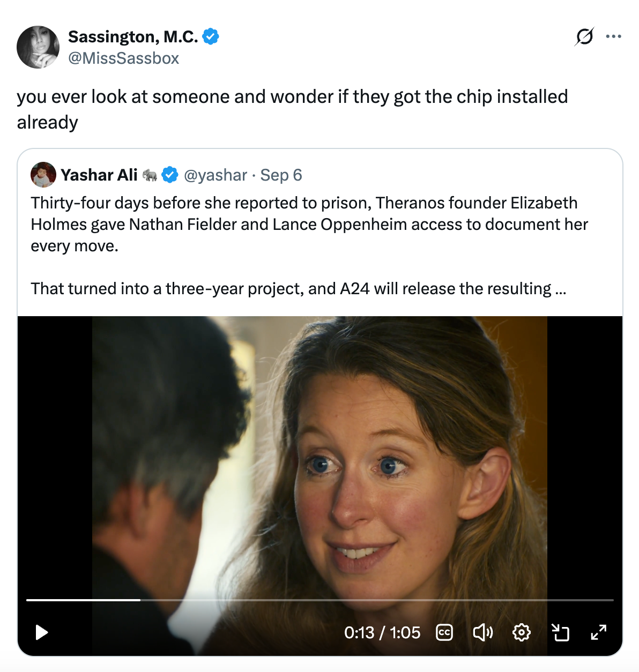Image resolution: width=639 pixels, height=672 pixels.
Task: Mute the video using the speaker icon
Action: pos(483,632)
